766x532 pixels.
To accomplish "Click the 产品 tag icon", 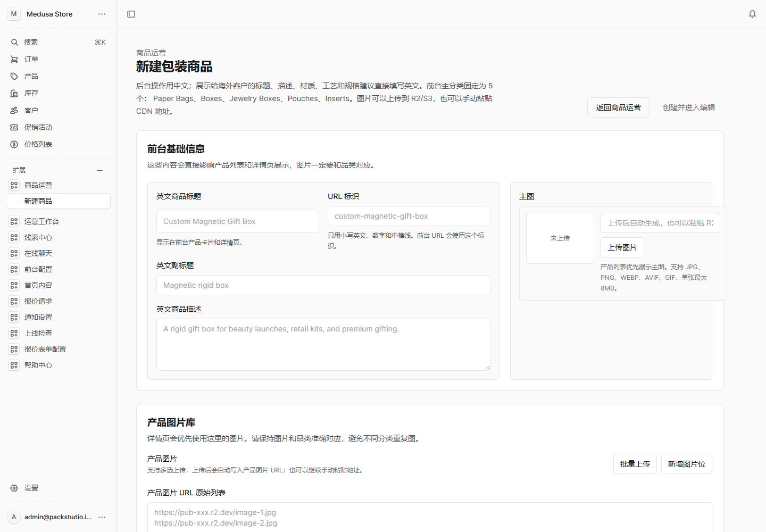I will coord(14,76).
